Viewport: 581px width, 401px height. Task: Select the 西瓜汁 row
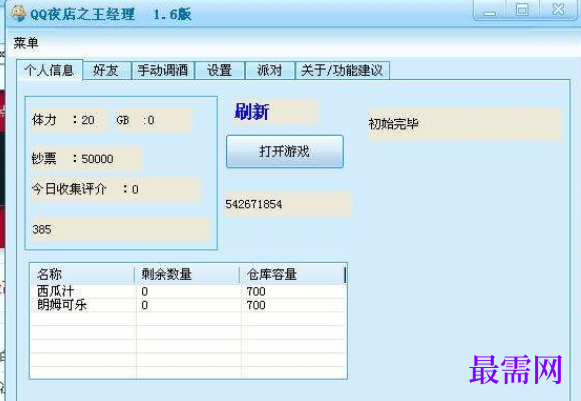click(x=188, y=291)
